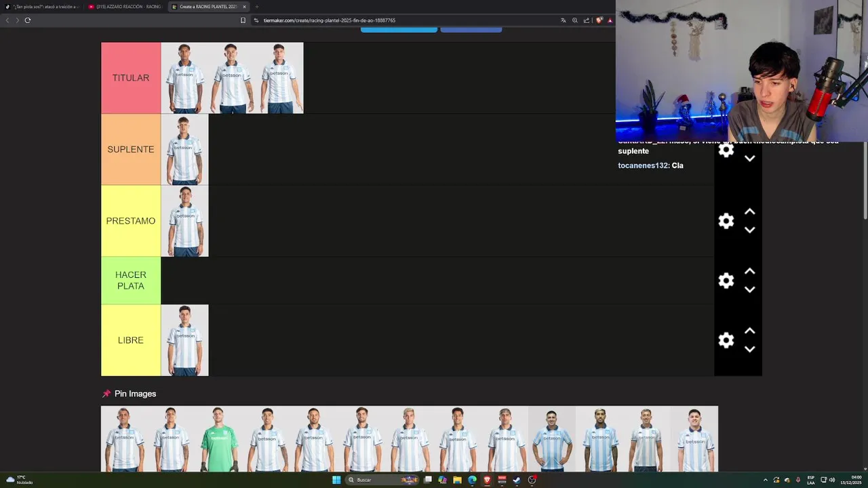Move HACER PLATA tier down with arrow

(749, 289)
